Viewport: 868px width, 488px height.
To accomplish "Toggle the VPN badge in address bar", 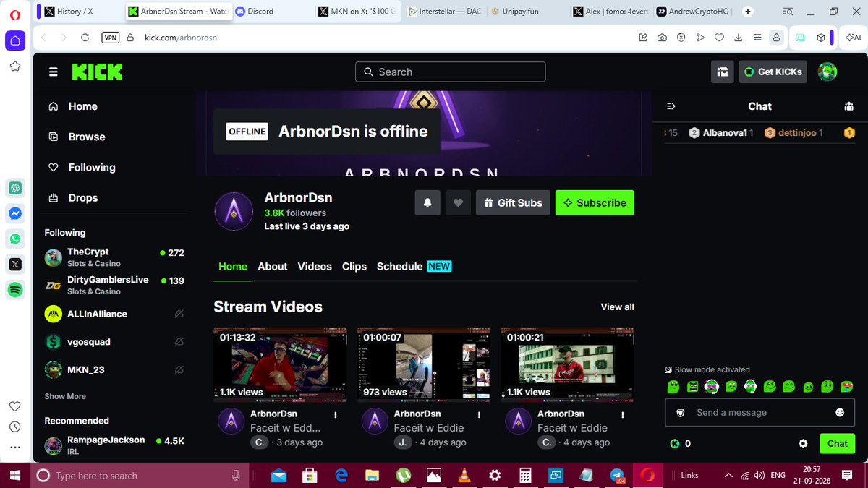I will 110,38.
